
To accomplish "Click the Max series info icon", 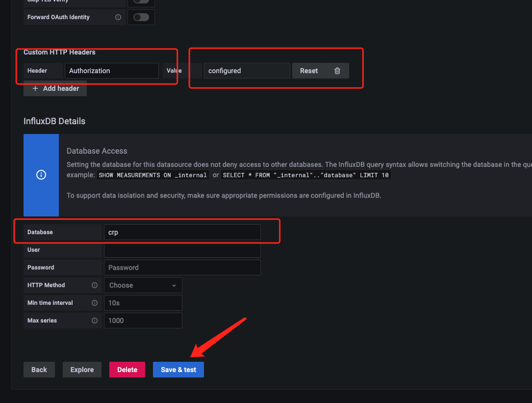I will click(95, 321).
